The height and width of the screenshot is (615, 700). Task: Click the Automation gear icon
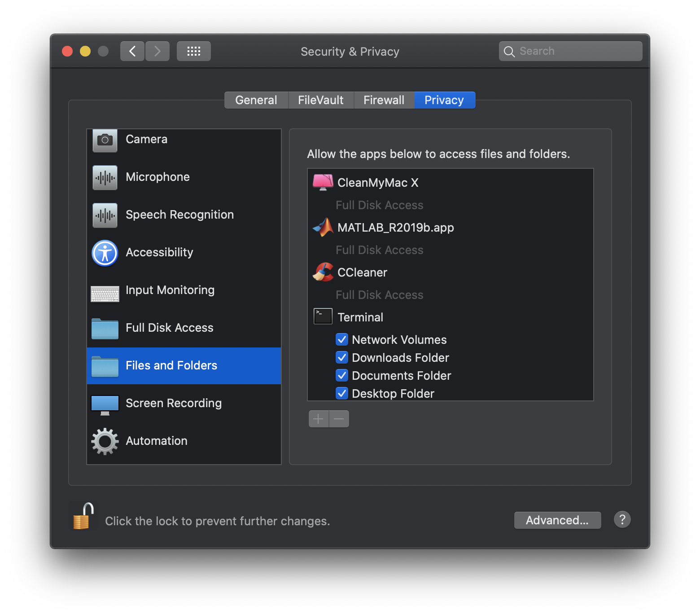click(x=105, y=441)
